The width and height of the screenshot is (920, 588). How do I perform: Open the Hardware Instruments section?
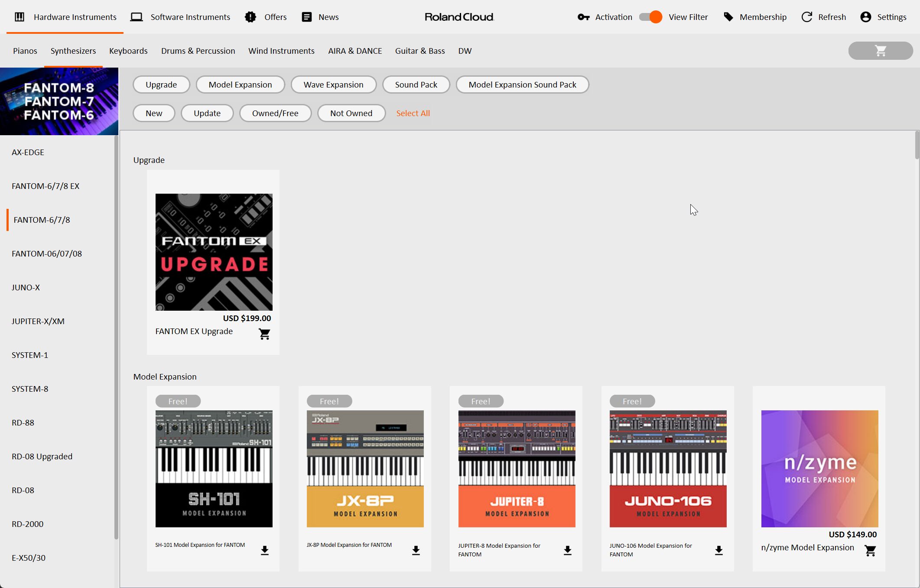[65, 17]
